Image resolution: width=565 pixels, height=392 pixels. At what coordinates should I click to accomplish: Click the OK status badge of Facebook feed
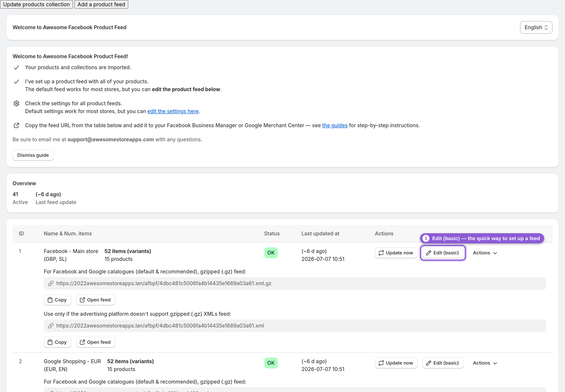271,253
